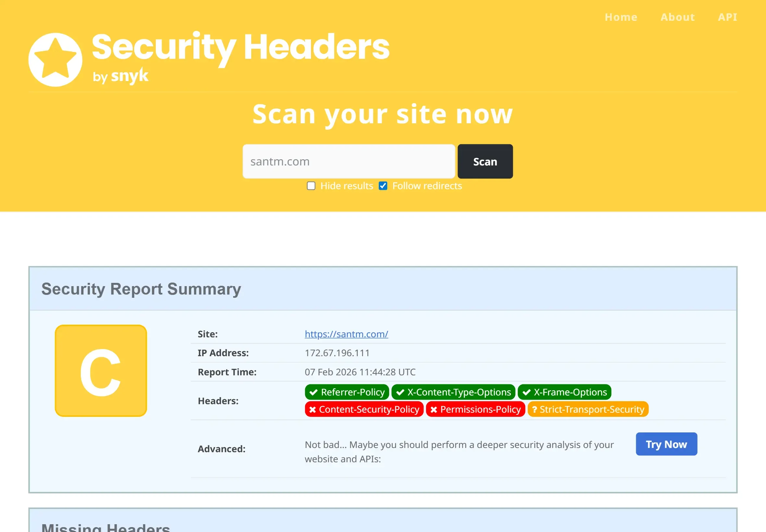The image size is (766, 532).
Task: Uncheck the Follow redirects checkbox
Action: pos(383,186)
